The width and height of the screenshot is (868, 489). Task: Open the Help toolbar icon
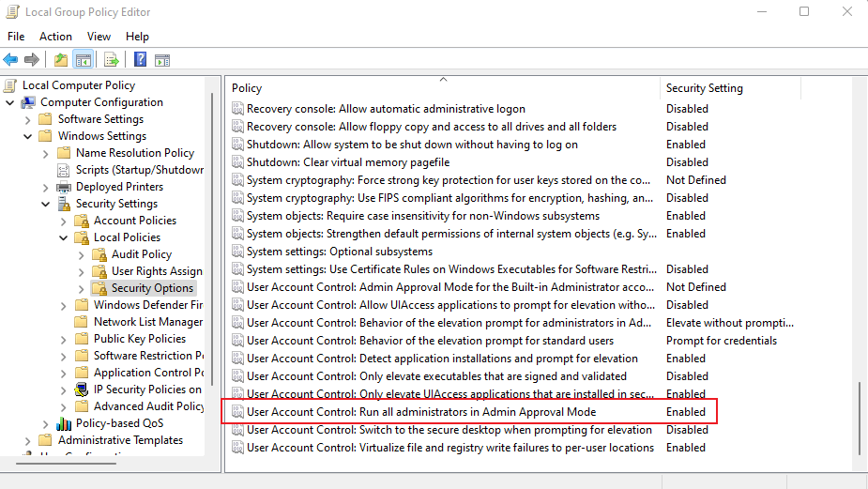pyautogui.click(x=140, y=59)
